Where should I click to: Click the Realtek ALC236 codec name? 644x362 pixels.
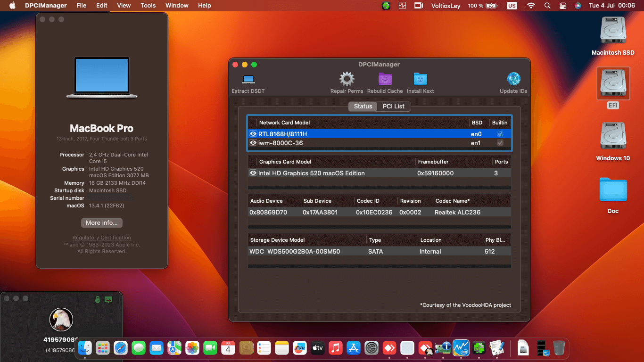pos(457,212)
